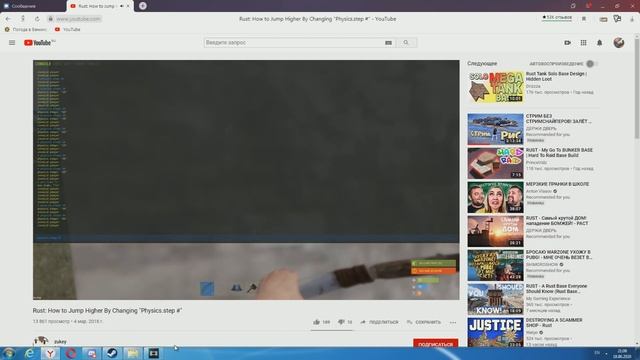Screen dimensions: 640x360
Task: Go back with the browser back arrow
Action: pos(8,19)
